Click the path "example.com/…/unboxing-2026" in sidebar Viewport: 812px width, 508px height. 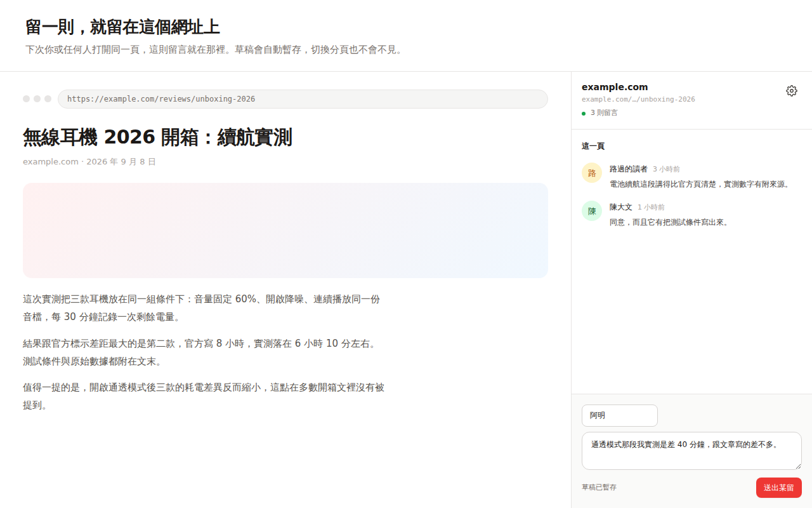(x=638, y=99)
